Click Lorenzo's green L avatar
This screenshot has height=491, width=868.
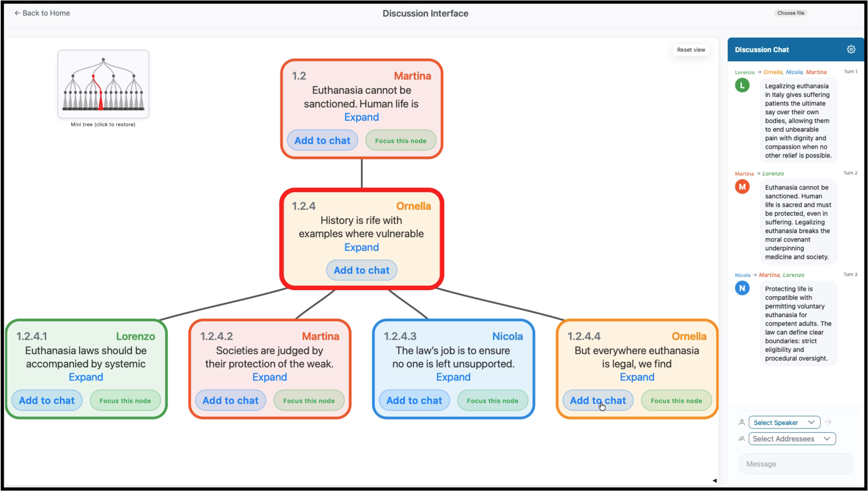[742, 85]
